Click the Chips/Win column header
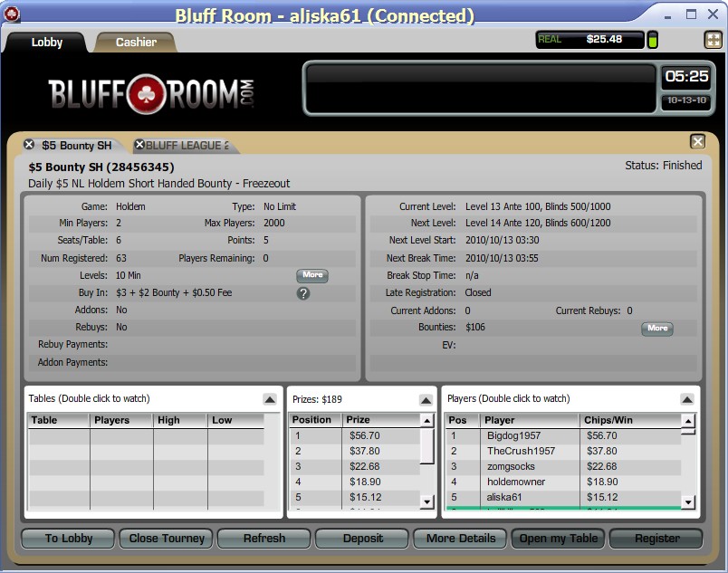Viewport: 728px width, 573px height. tap(630, 420)
